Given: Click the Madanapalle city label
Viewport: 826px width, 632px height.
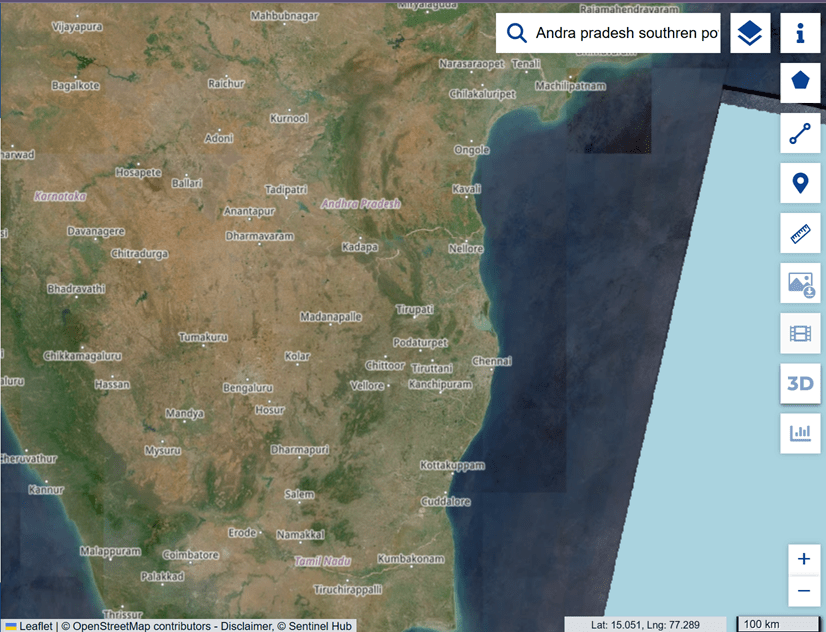Looking at the screenshot, I should [331, 317].
